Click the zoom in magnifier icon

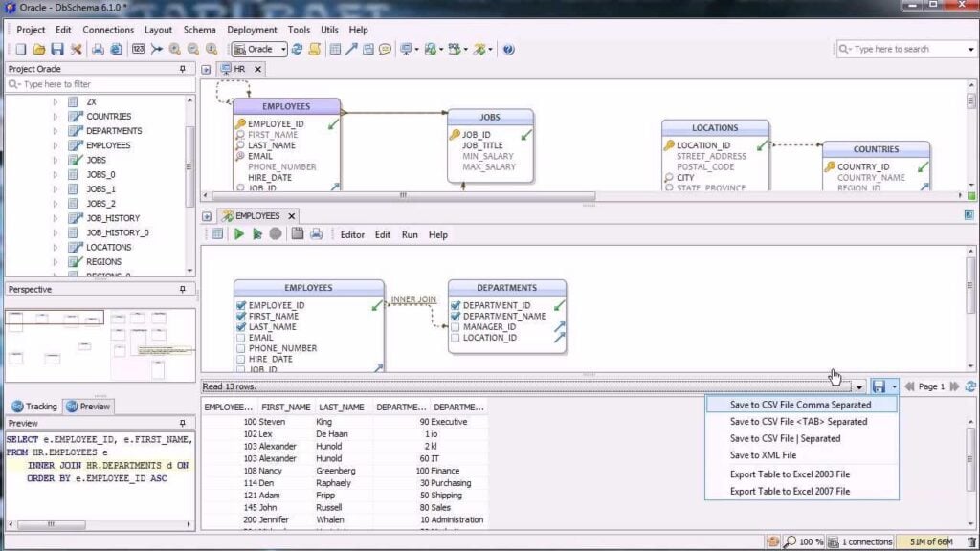(x=175, y=50)
